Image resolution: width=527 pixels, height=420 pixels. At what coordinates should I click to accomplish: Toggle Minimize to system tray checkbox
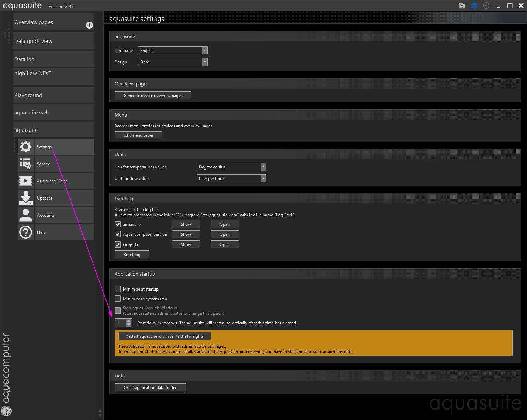(118, 299)
